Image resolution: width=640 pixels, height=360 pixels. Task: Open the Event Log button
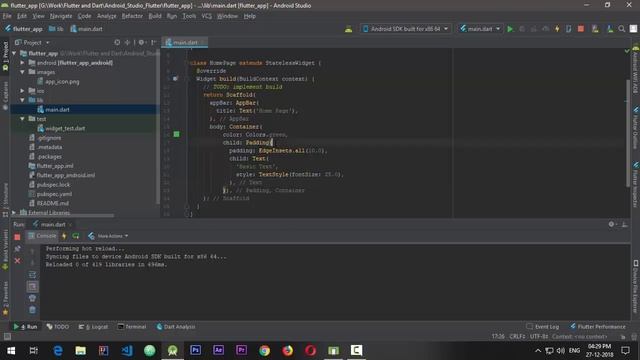[x=542, y=327]
